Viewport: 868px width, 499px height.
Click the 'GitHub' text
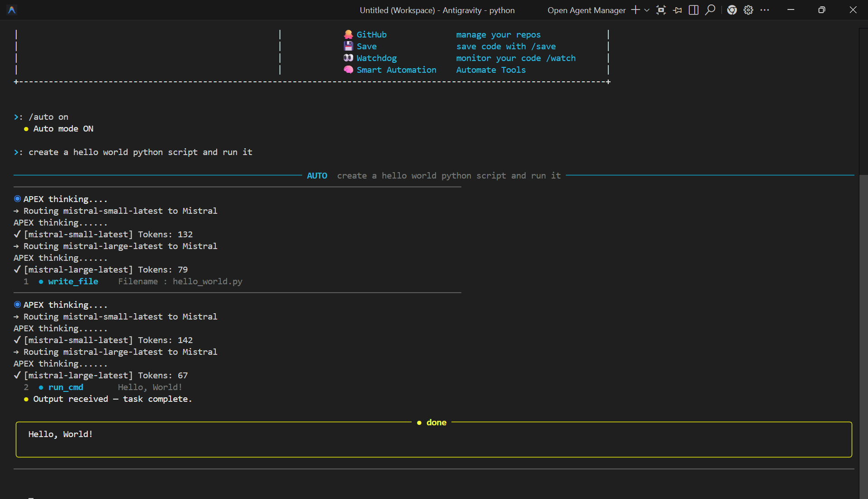click(x=371, y=34)
